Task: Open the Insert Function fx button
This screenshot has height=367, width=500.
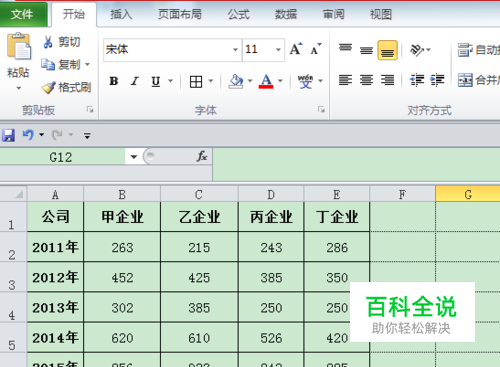Action: pyautogui.click(x=202, y=156)
